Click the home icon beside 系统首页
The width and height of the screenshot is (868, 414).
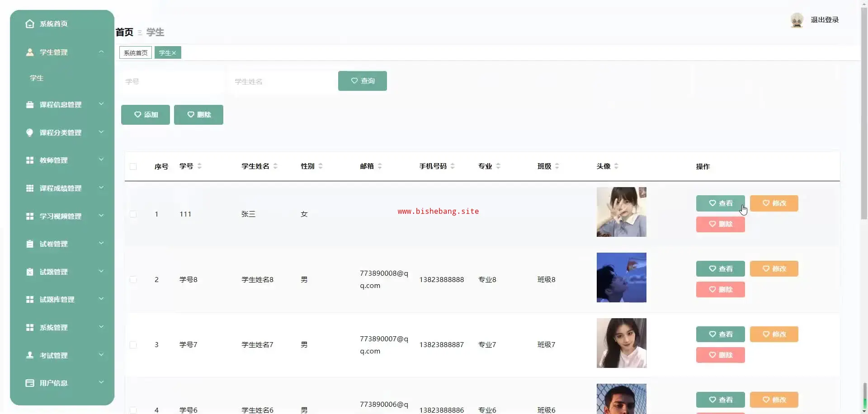pyautogui.click(x=30, y=24)
